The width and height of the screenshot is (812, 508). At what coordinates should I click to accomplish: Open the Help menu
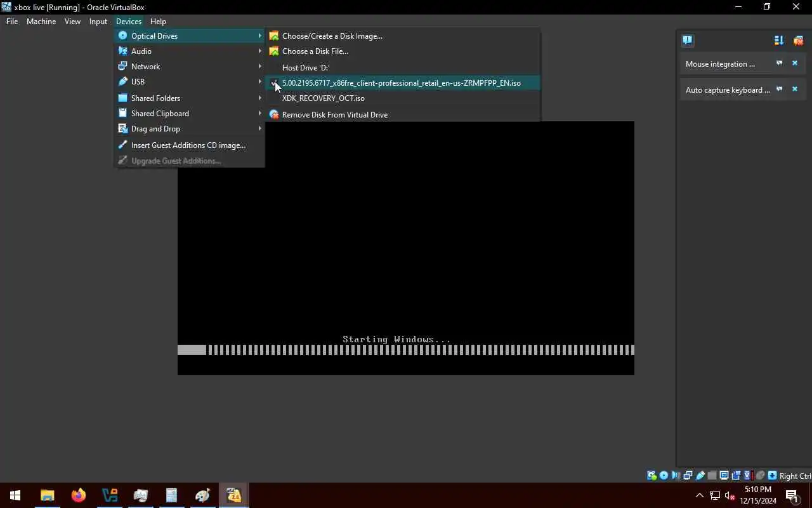coord(158,21)
